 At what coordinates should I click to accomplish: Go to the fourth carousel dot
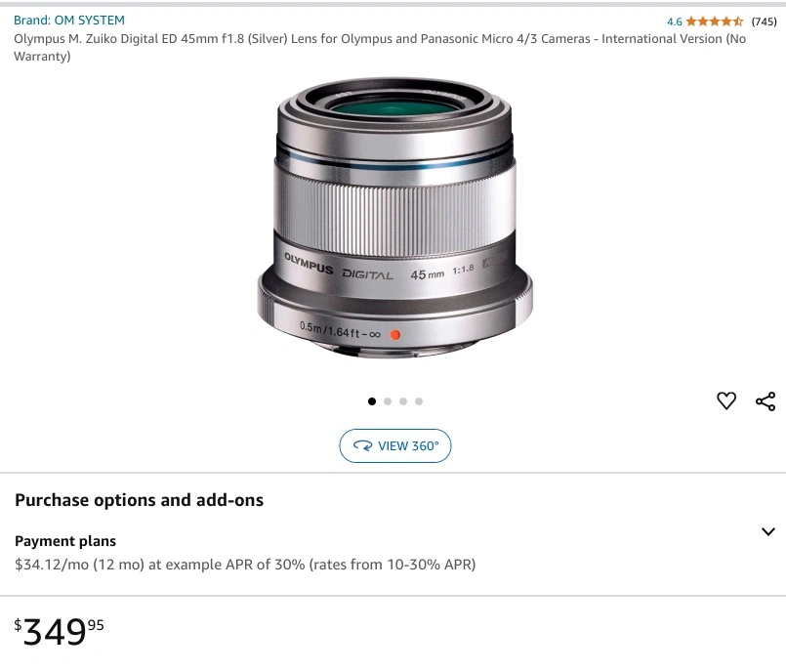pyautogui.click(x=419, y=401)
